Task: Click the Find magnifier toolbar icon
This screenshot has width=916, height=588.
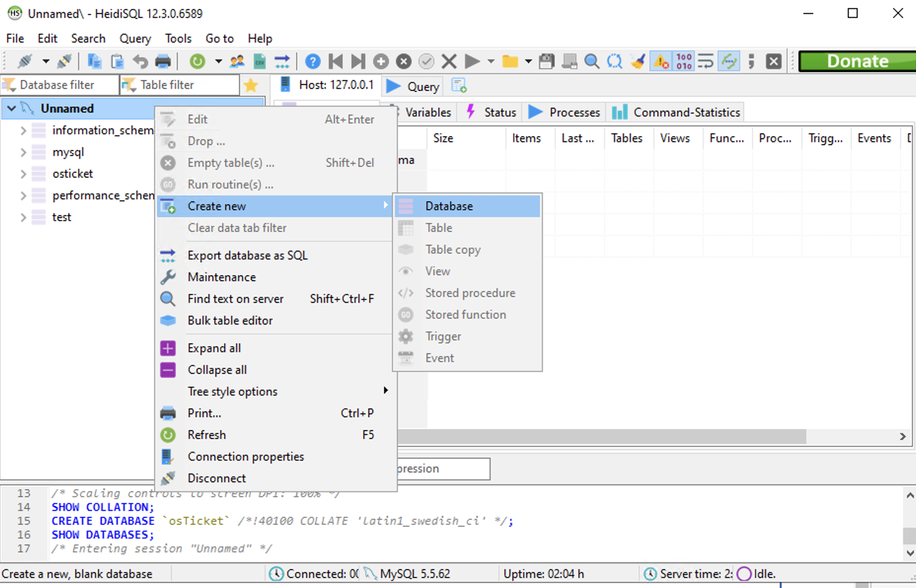Action: click(592, 61)
